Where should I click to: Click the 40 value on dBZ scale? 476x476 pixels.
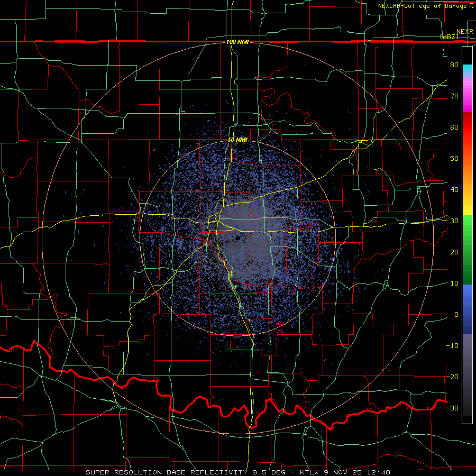[454, 189]
